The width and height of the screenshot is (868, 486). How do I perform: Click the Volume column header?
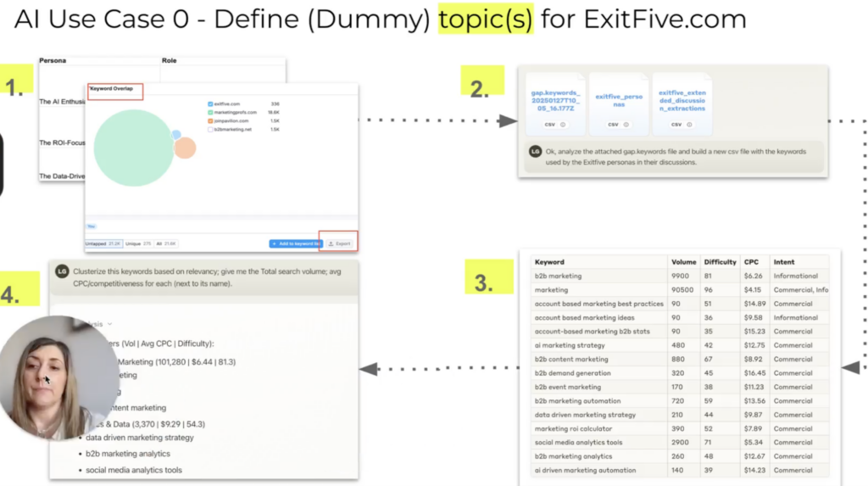click(x=684, y=262)
